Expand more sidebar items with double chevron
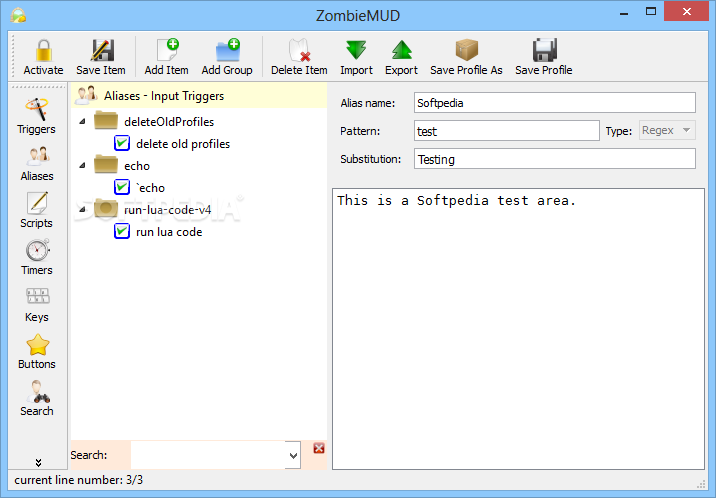 38,462
